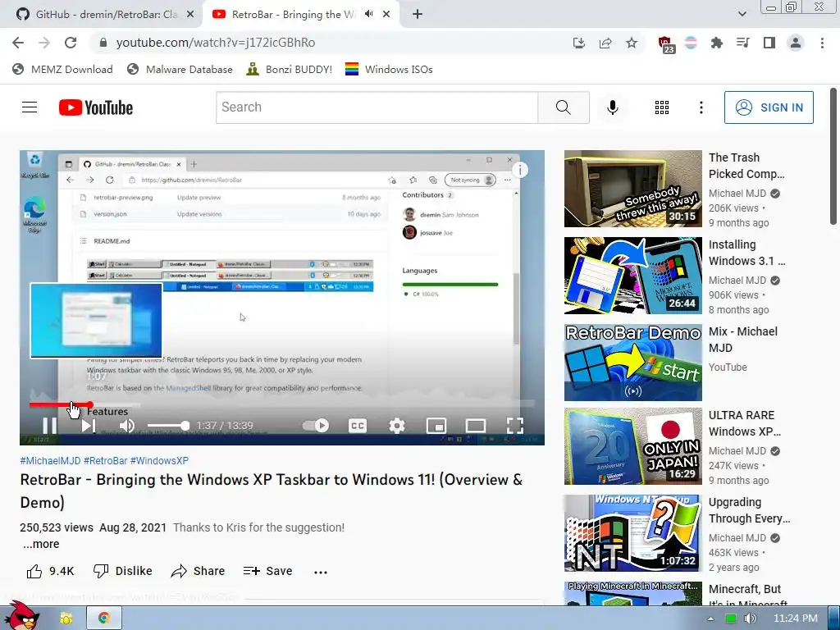Viewport: 840px width, 630px height.
Task: Click the page vertical scrollbar
Action: pos(833,157)
